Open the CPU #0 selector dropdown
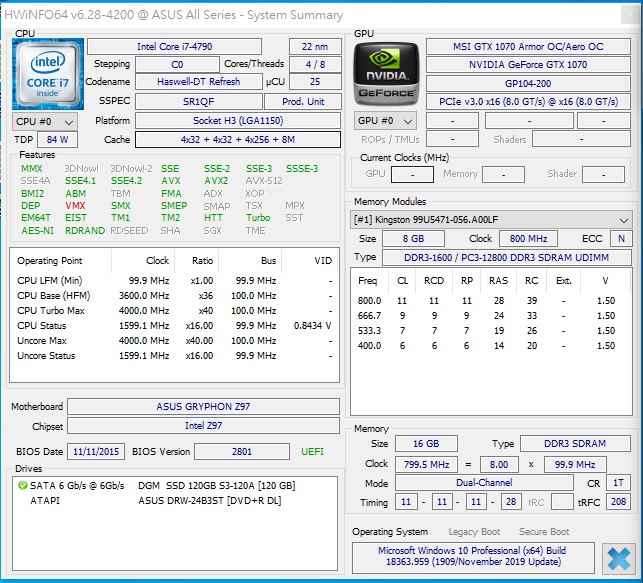The image size is (643, 583). pos(45,122)
